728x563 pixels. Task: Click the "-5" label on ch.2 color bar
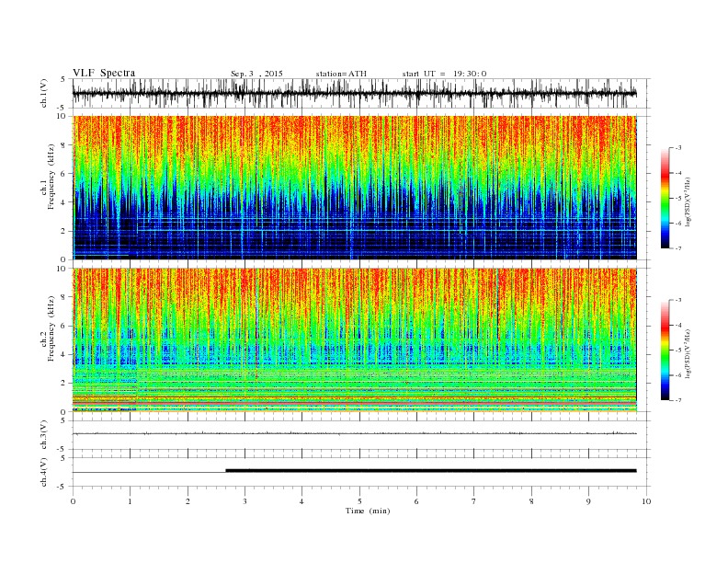(677, 350)
